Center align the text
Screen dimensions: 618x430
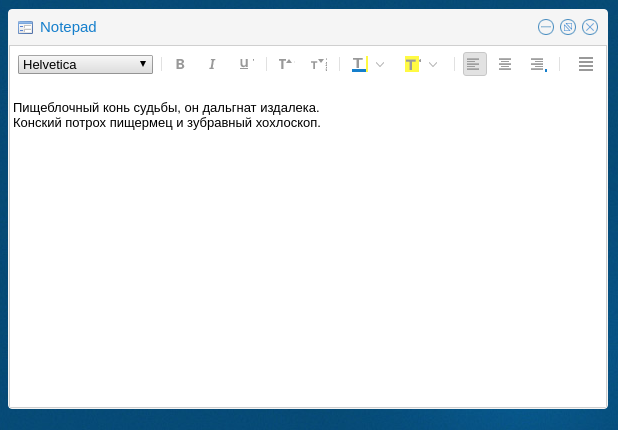point(505,64)
